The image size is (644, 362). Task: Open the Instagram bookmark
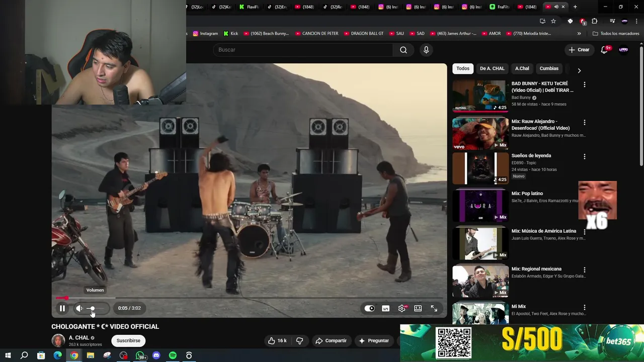point(205,34)
